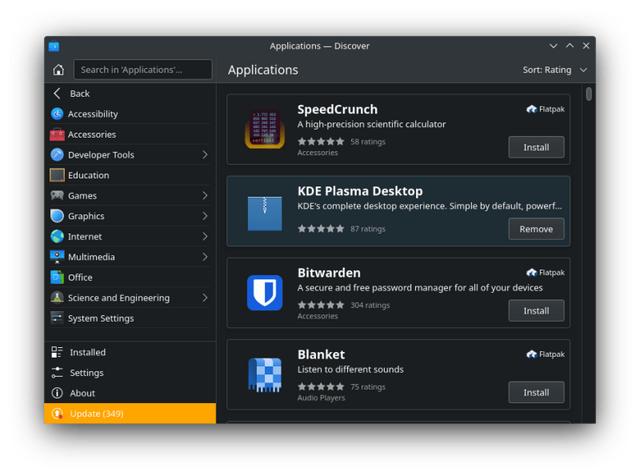
Task: Click Bitwarden's 304 ratings text
Action: pos(370,305)
